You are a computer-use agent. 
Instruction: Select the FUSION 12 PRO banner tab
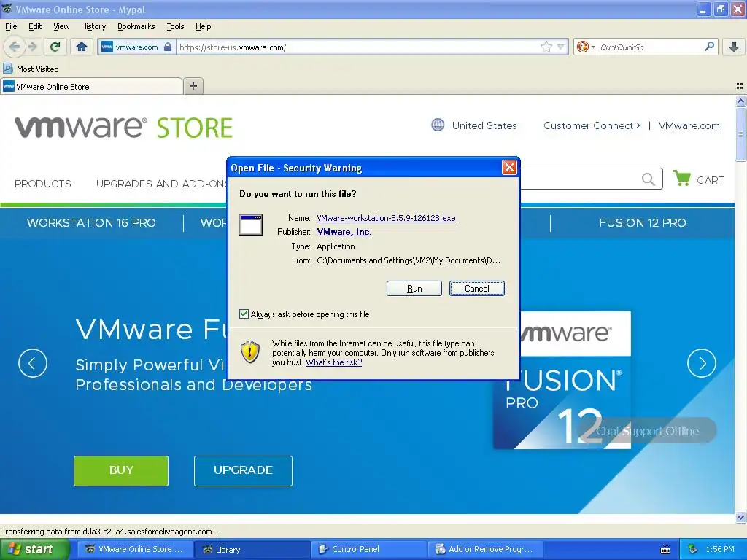(x=642, y=223)
